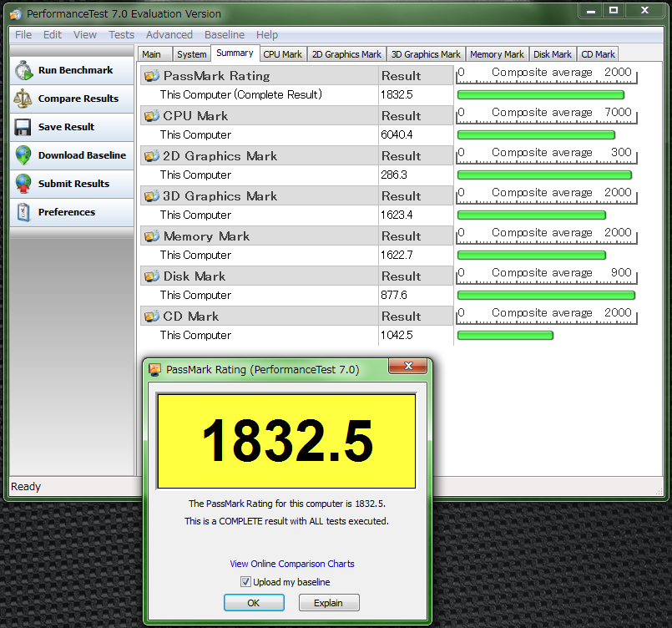Click the 2D Graphics Mark row icon
This screenshot has height=628, width=672.
[151, 156]
